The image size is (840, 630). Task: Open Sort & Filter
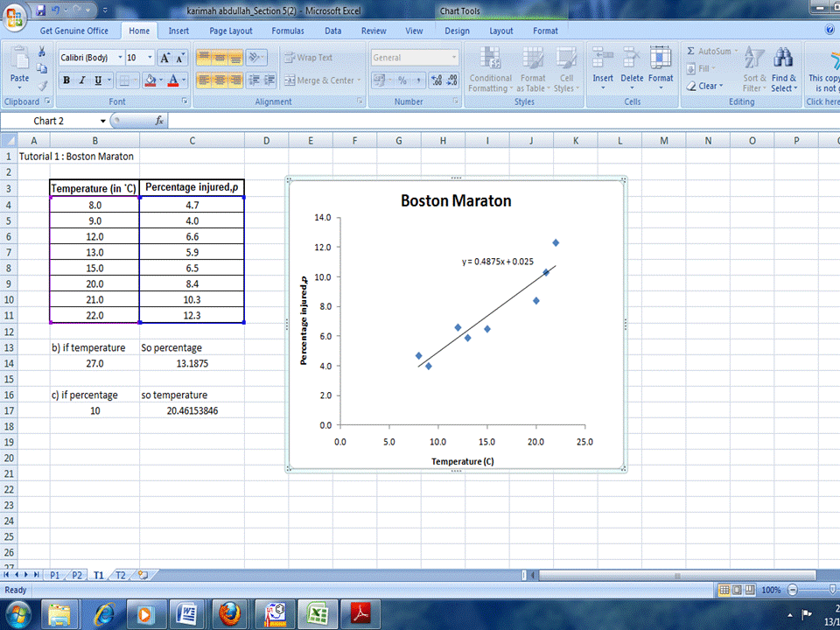[754, 70]
